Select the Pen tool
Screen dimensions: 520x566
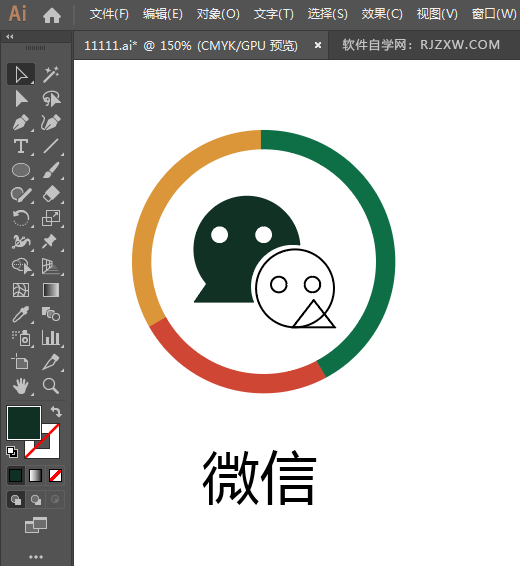click(x=21, y=123)
